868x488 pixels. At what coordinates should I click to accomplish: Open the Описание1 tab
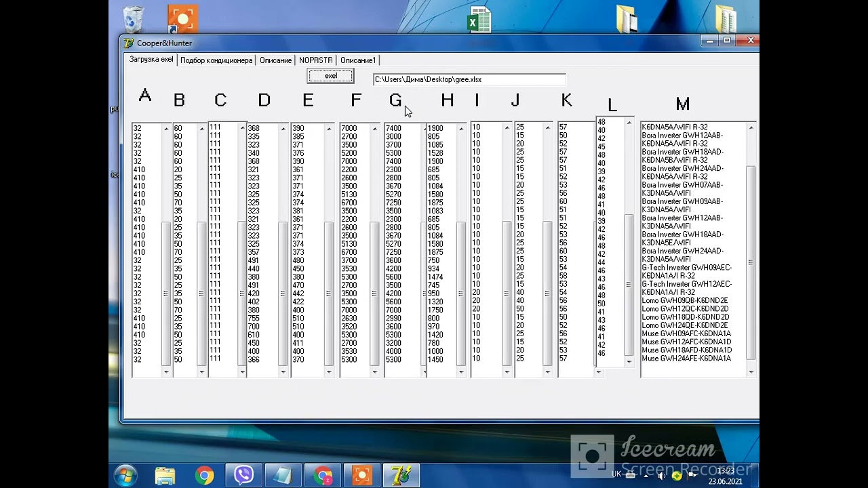pos(358,60)
